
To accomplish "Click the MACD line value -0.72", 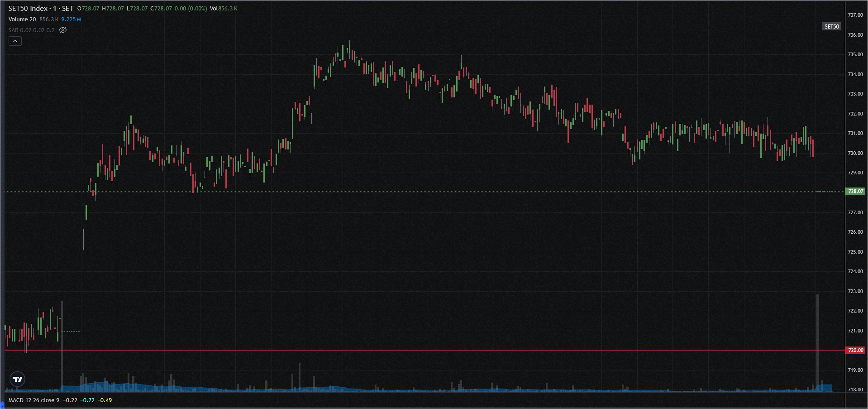I will (87, 400).
